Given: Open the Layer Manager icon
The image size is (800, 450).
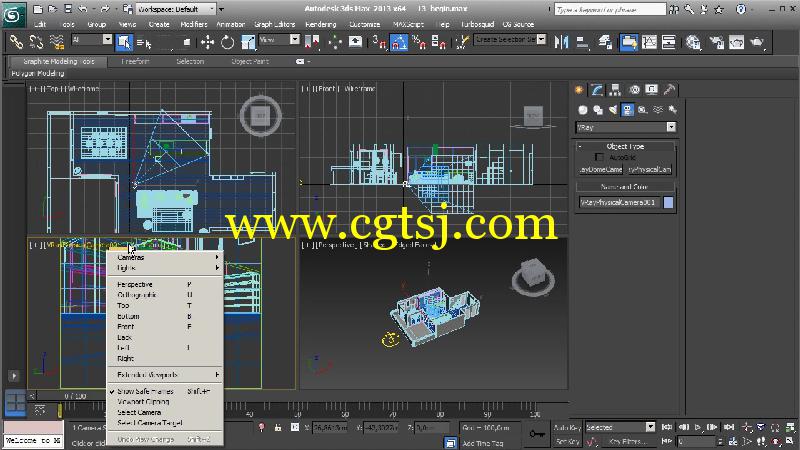Looking at the screenshot, I should click(606, 42).
